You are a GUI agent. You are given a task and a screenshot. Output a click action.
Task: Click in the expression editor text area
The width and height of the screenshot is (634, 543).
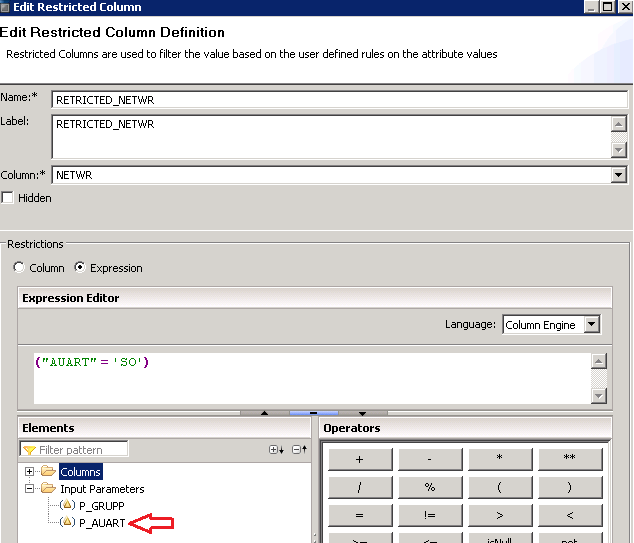312,378
